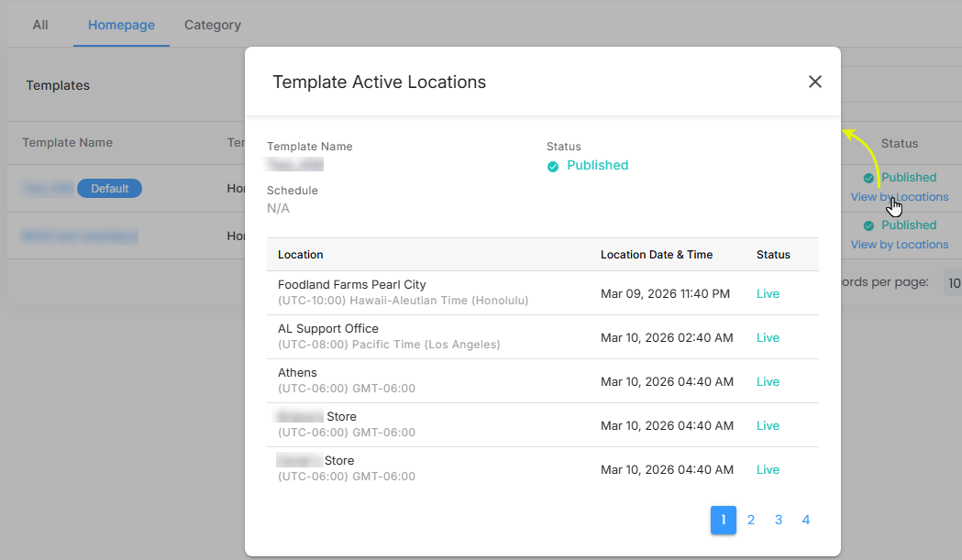Viewport: 962px width, 560px height.
Task: Click Live status for Foodland Farms Pearl City
Action: tap(768, 294)
